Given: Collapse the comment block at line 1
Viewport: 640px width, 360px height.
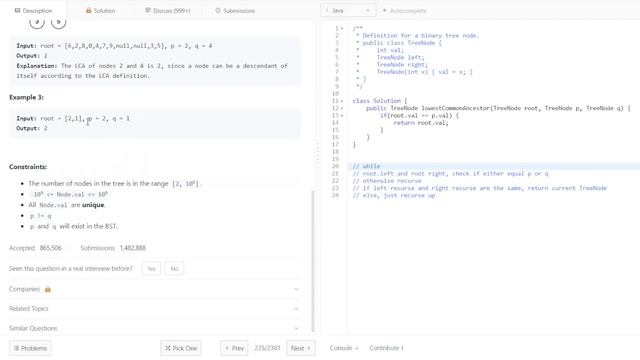Looking at the screenshot, I should pyautogui.click(x=342, y=29).
